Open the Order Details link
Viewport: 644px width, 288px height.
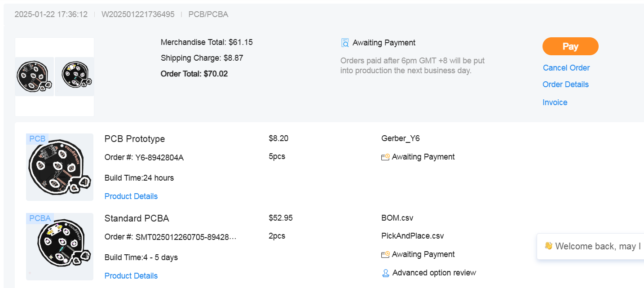(x=565, y=84)
